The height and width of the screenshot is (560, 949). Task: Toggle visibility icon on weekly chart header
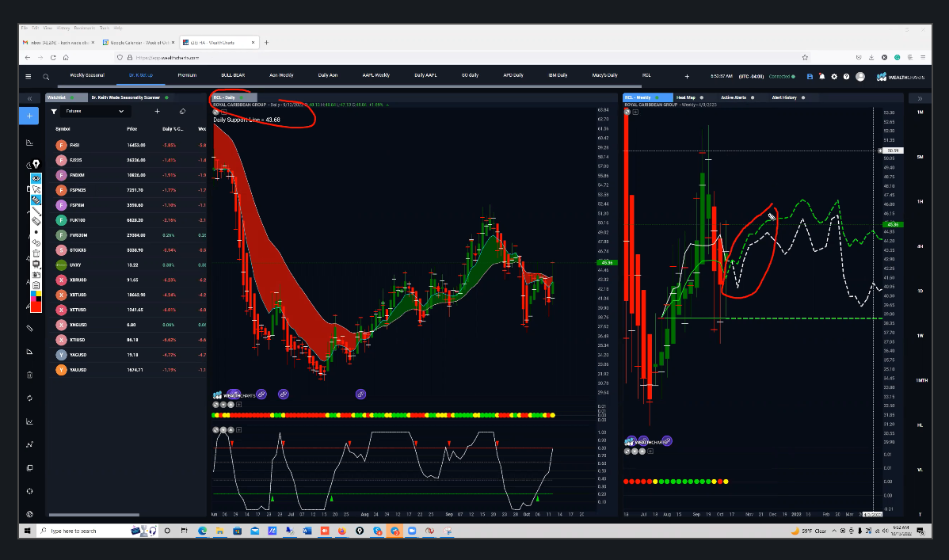coord(627,112)
